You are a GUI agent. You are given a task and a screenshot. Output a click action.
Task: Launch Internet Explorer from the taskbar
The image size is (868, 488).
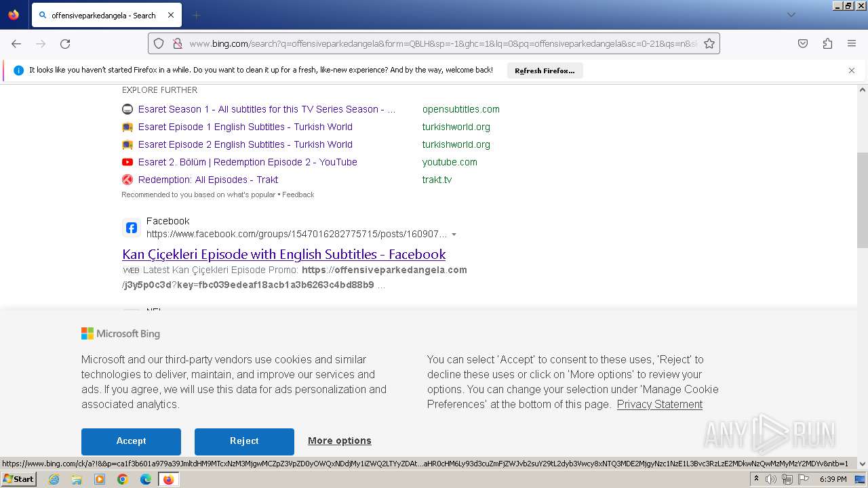tap(54, 479)
